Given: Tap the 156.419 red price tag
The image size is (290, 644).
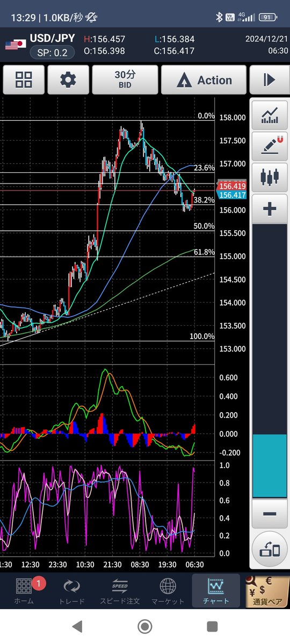Looking at the screenshot, I should pos(233,185).
